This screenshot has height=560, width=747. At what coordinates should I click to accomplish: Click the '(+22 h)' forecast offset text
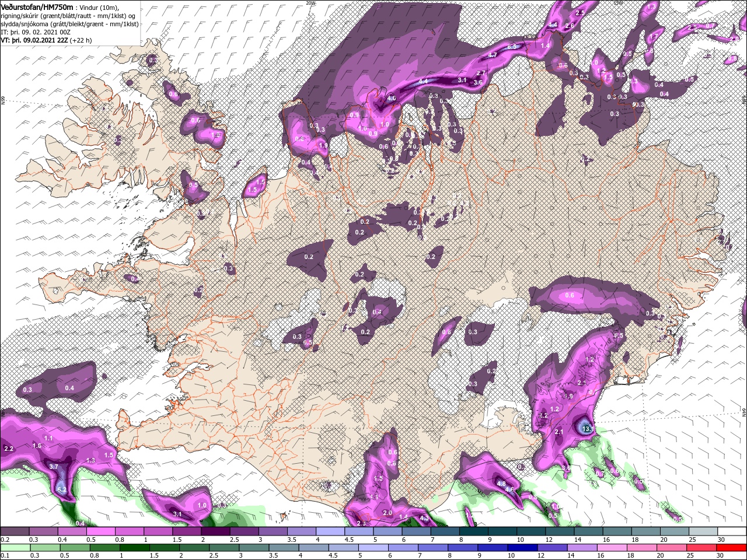(81, 40)
